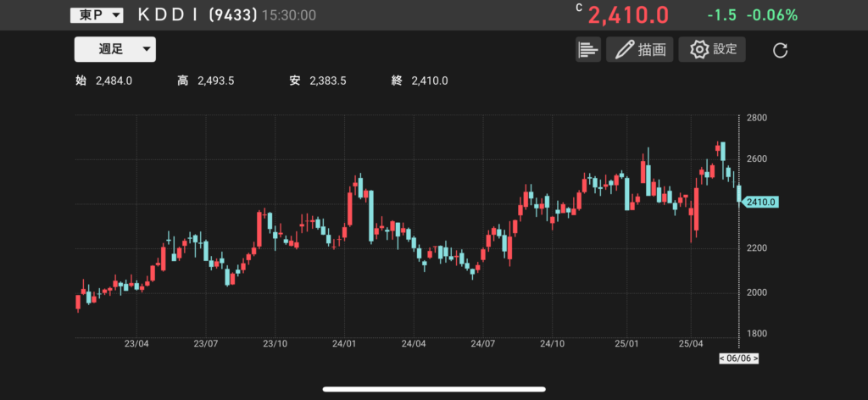The image size is (868, 400).
Task: Refresh the chart with the reload icon
Action: pyautogui.click(x=780, y=50)
